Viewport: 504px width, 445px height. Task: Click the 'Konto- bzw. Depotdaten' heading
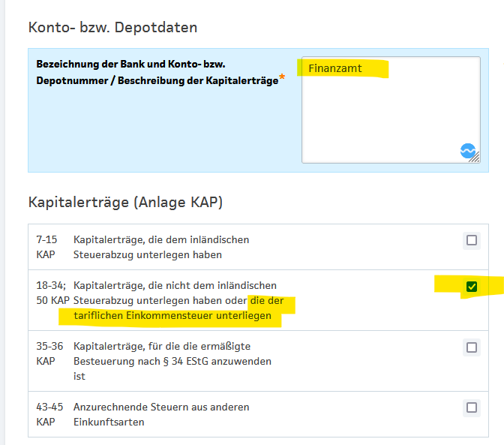click(x=112, y=28)
